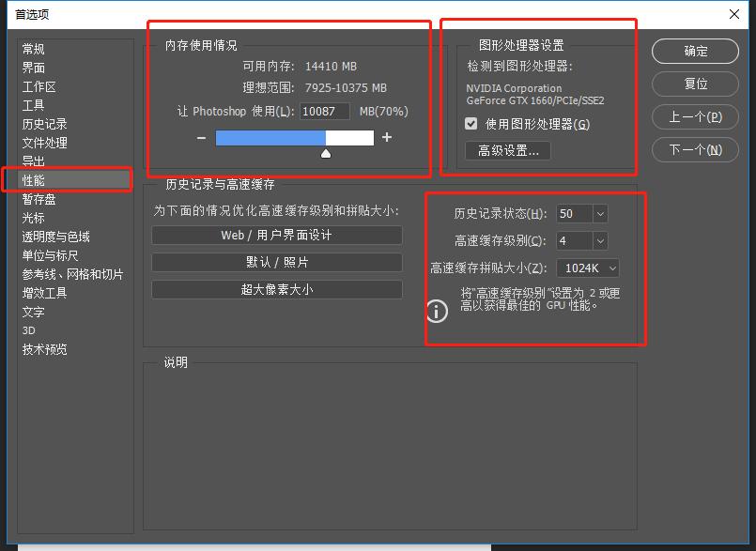The height and width of the screenshot is (551, 756).
Task: Open the 历史记录状态 dropdown
Action: pos(580,213)
